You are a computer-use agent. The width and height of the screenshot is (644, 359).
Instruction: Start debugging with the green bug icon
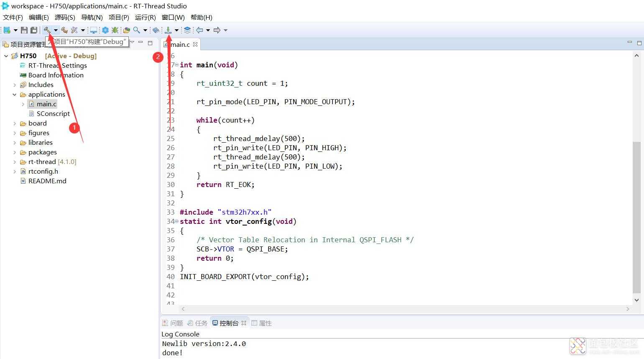coord(115,30)
